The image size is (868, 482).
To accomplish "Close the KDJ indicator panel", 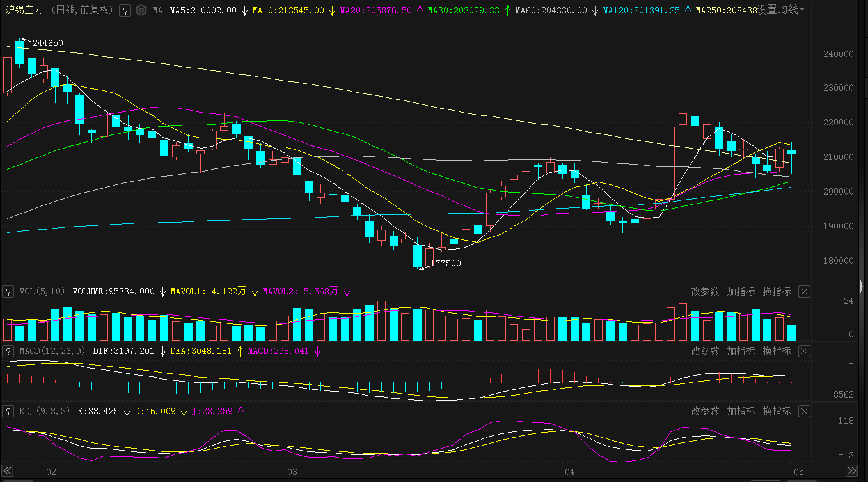I will 804,411.
